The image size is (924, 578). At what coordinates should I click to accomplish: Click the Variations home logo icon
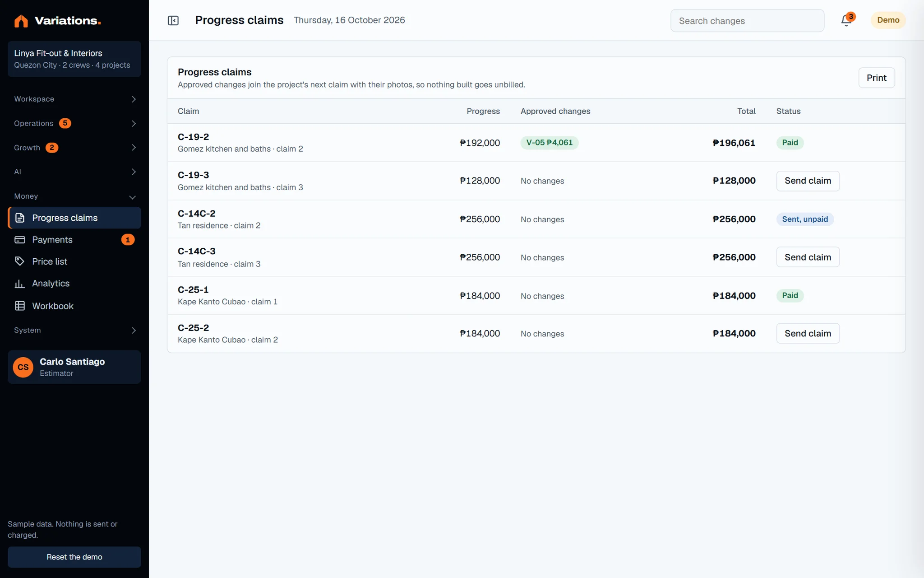pyautogui.click(x=21, y=21)
